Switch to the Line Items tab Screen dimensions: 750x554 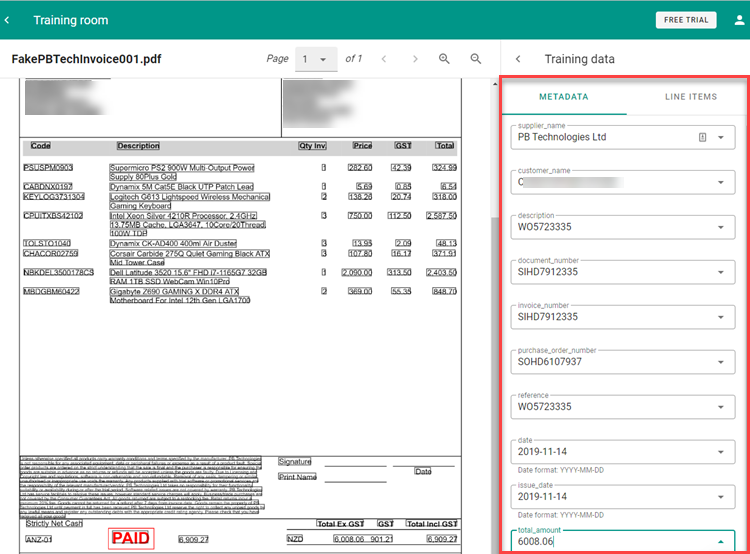(690, 97)
